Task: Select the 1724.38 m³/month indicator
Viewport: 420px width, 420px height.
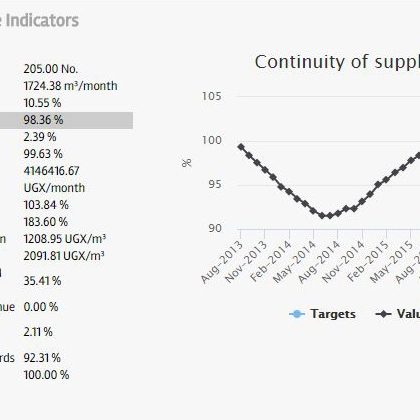Action: (70, 86)
